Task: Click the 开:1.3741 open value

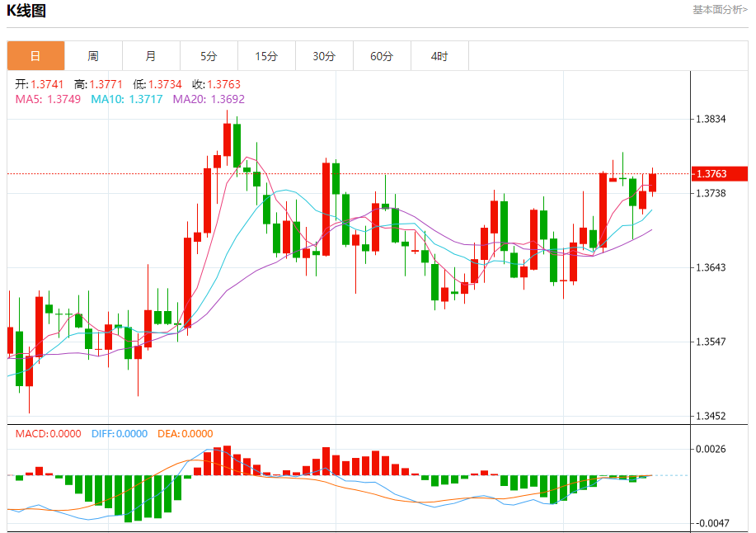Action: coord(40,84)
